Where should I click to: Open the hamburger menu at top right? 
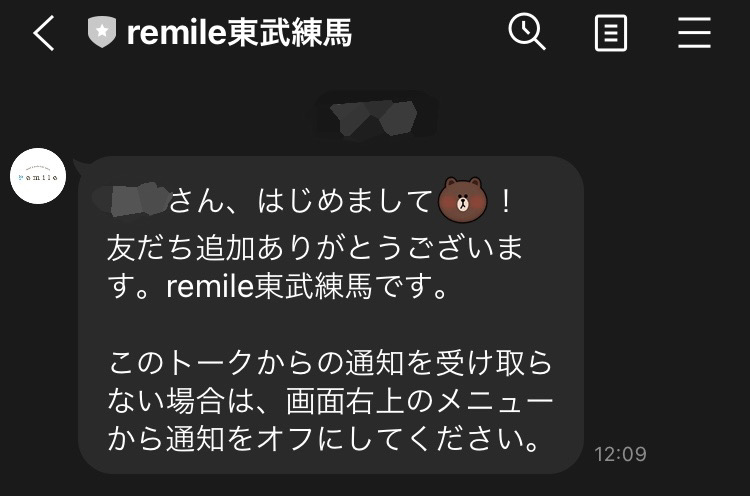pyautogui.click(x=694, y=33)
